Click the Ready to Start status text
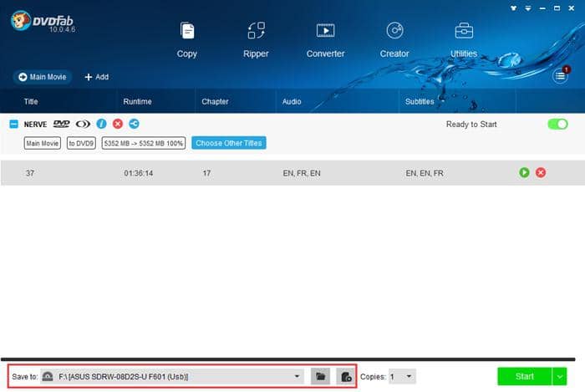This screenshot has width=585, height=392. (x=471, y=125)
